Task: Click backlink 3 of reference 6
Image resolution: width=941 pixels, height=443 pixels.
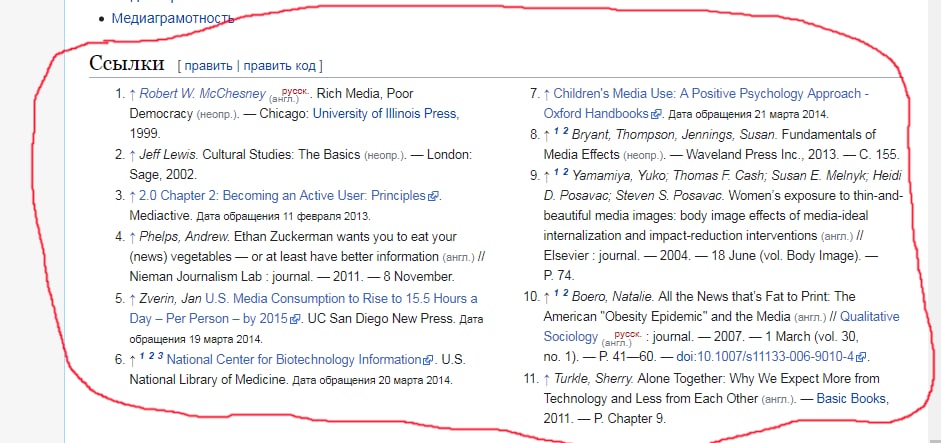Action: (160, 357)
